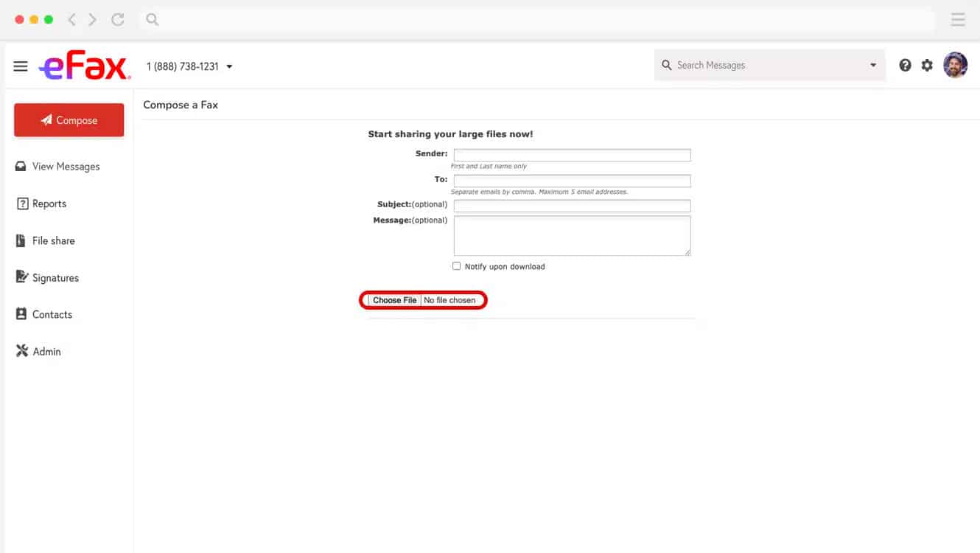Image resolution: width=980 pixels, height=553 pixels.
Task: Click inside the Sender input field
Action: (x=572, y=155)
